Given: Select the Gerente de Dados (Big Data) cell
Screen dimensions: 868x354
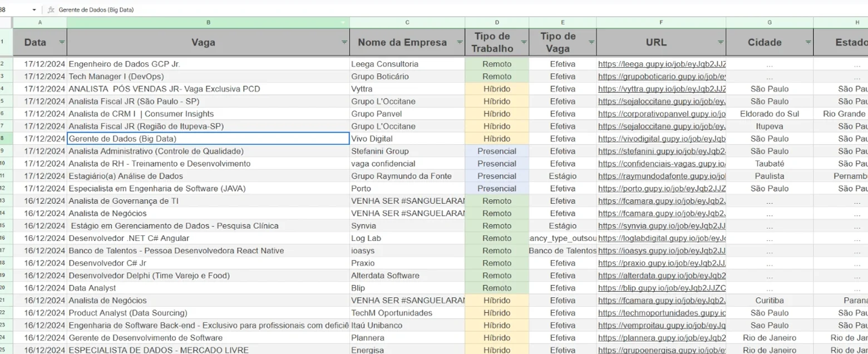Looking at the screenshot, I should (208, 139).
